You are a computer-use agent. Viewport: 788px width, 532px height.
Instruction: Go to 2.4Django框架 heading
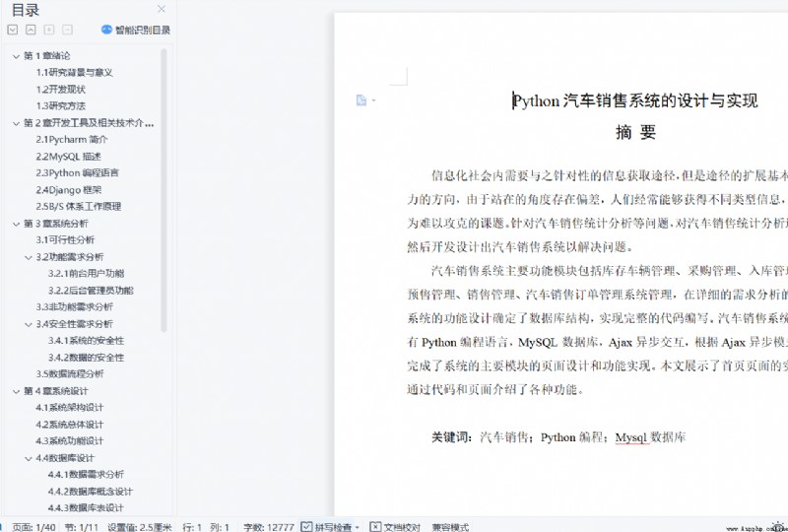(69, 190)
